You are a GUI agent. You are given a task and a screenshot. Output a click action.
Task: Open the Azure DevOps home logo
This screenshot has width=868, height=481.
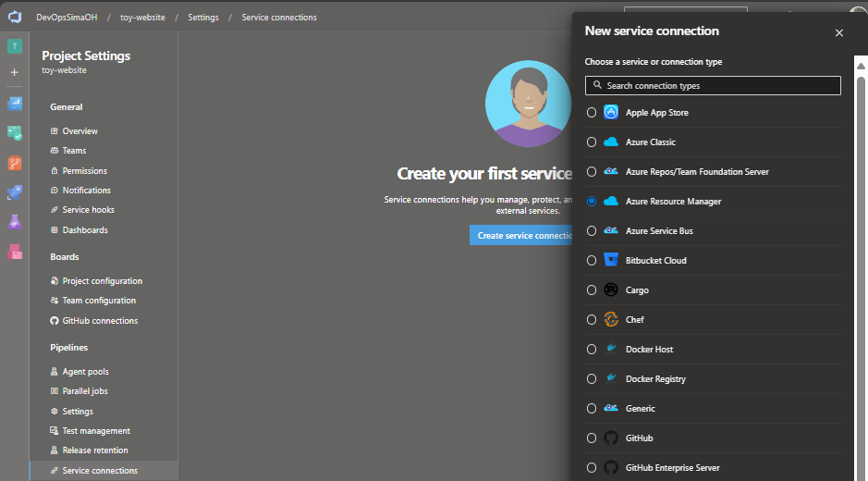click(x=15, y=18)
